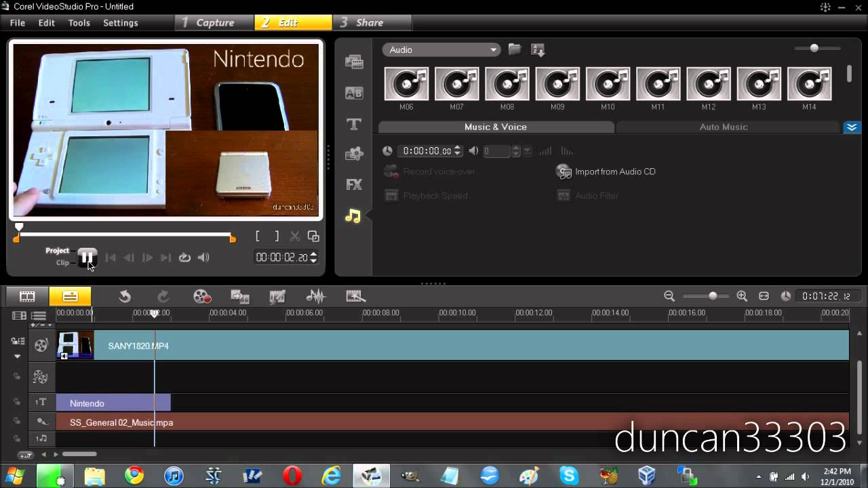The image size is (868, 488).
Task: Open Track Manager show all tracks icon
Action: tap(39, 316)
